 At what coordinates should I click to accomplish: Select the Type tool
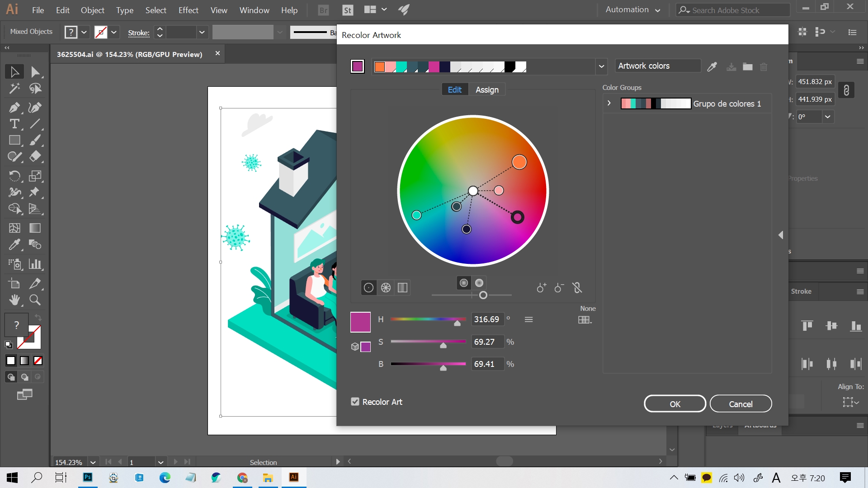(x=14, y=124)
